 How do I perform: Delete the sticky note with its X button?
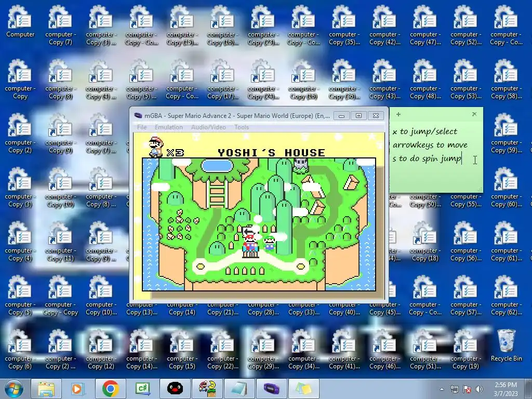[x=474, y=114]
